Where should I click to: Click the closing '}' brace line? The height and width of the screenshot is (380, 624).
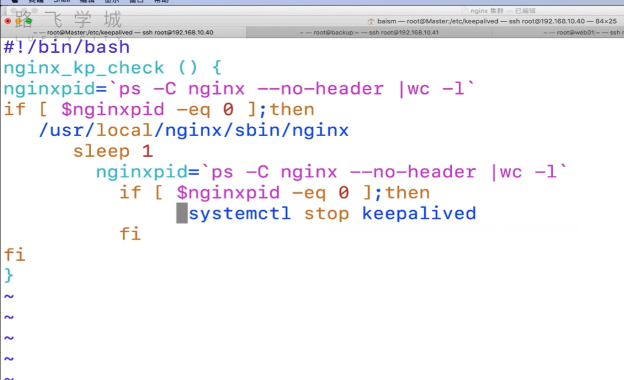point(8,275)
